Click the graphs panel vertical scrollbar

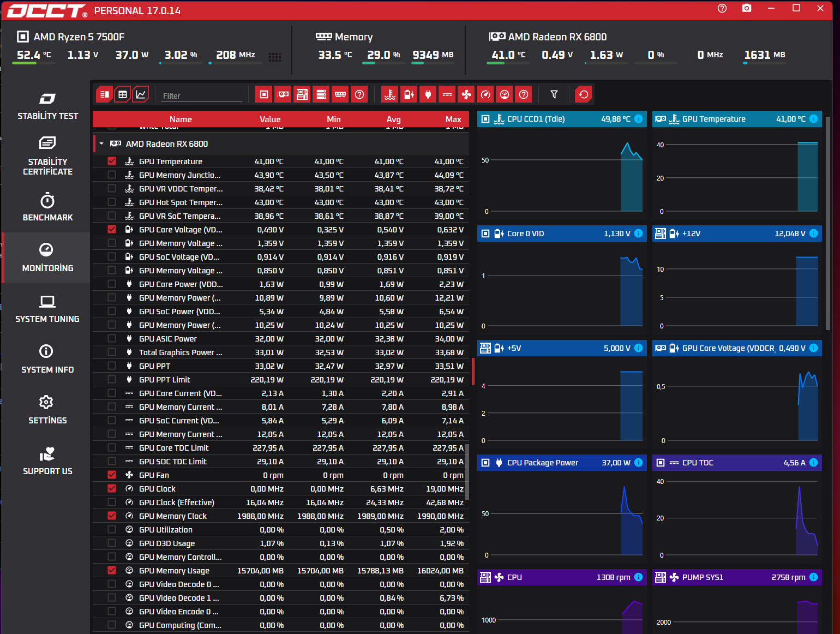(x=828, y=223)
